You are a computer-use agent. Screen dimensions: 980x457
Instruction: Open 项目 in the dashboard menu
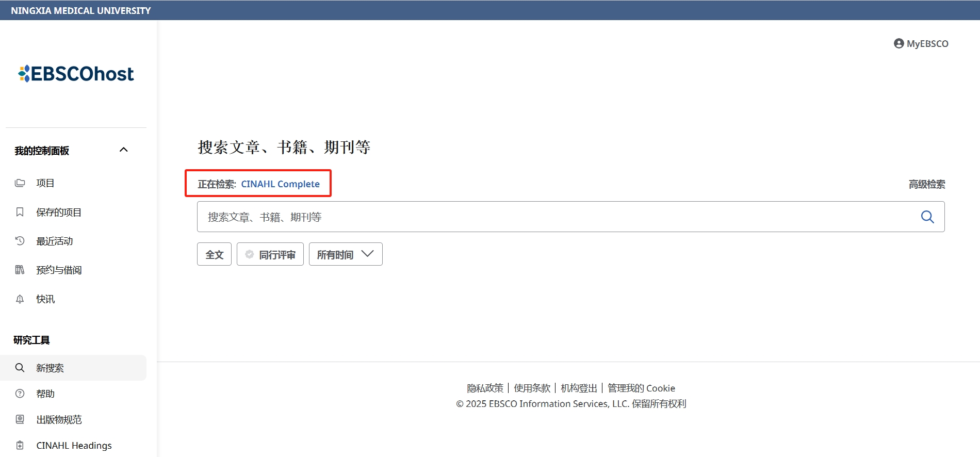coord(45,183)
